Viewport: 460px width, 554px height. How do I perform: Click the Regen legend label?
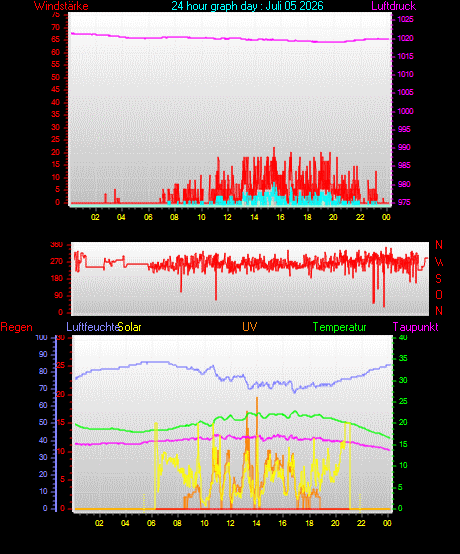17,327
